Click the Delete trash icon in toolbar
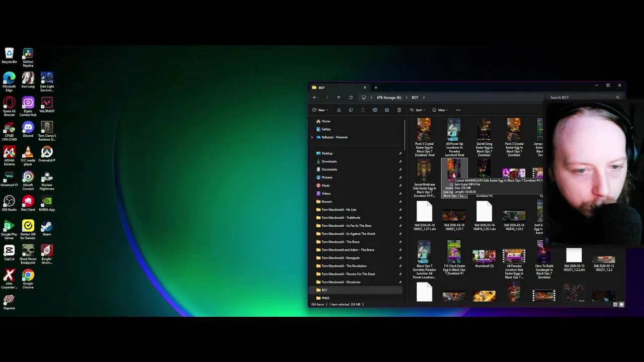 pos(399,110)
